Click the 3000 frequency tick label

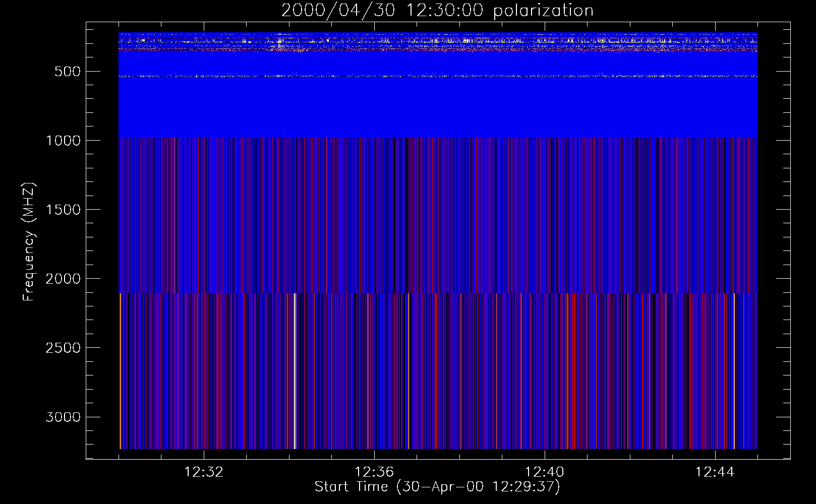[x=63, y=417]
